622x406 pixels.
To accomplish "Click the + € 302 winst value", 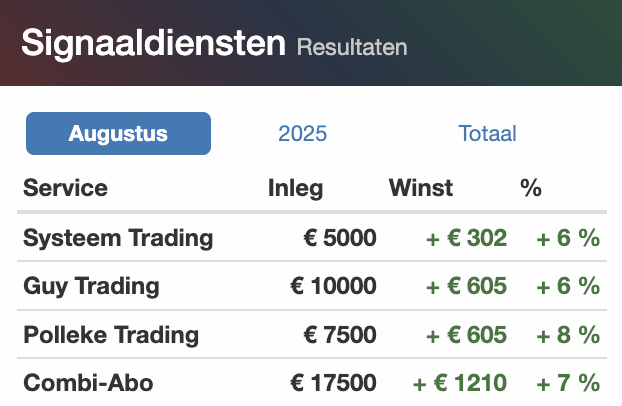I will point(466,238).
